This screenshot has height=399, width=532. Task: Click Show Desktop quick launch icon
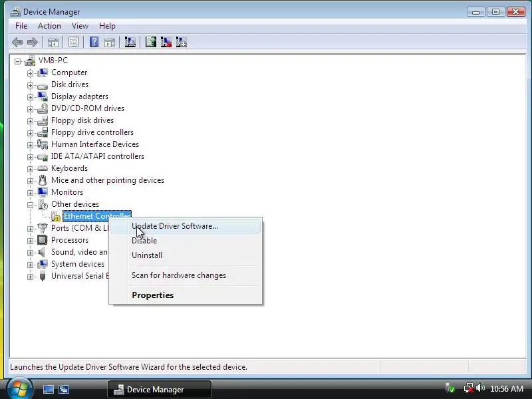click(48, 389)
